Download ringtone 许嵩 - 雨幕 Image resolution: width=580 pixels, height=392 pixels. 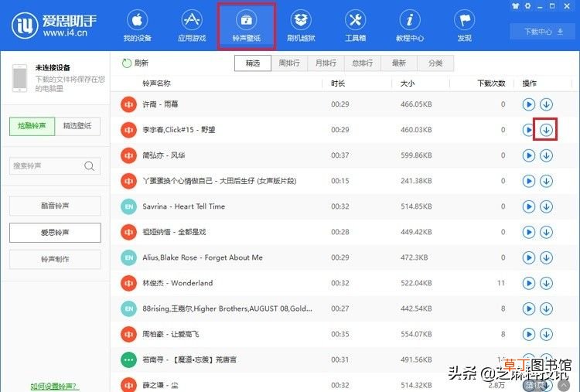tap(546, 104)
